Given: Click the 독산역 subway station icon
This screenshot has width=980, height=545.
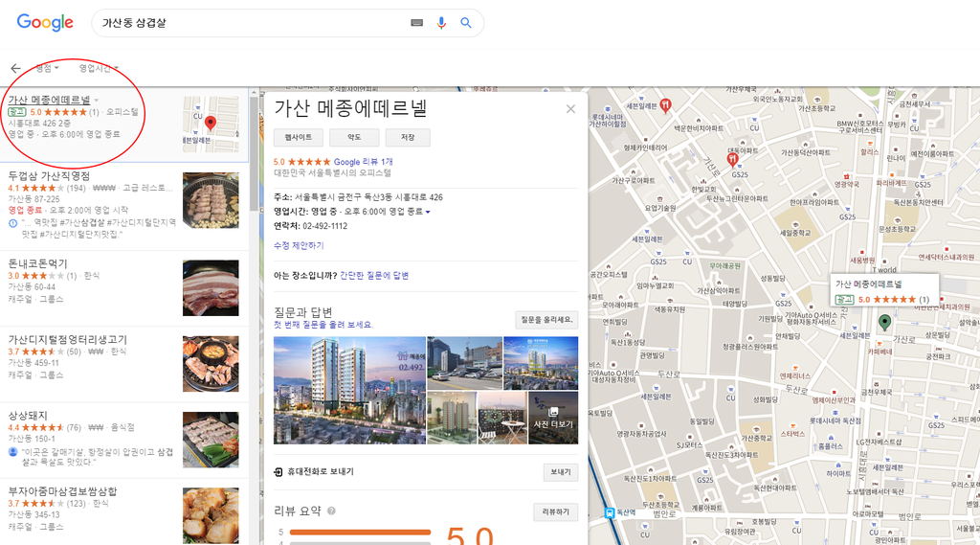Looking at the screenshot, I should pos(610,512).
